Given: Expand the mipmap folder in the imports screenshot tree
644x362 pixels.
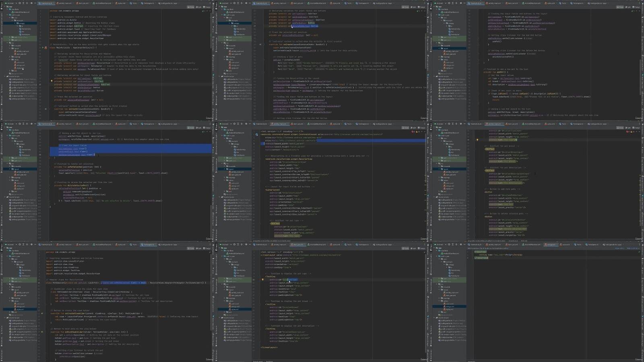Looking at the screenshot, I should [x=10, y=57].
